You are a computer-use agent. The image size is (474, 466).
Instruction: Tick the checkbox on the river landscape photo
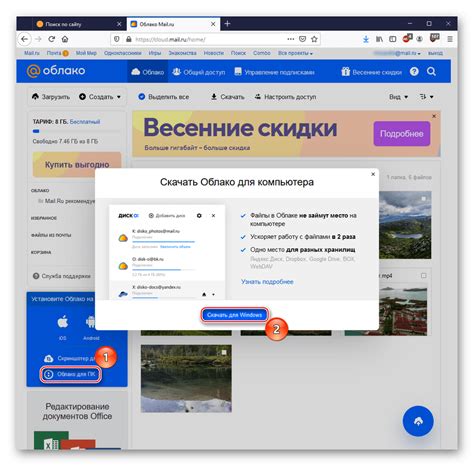click(x=224, y=352)
